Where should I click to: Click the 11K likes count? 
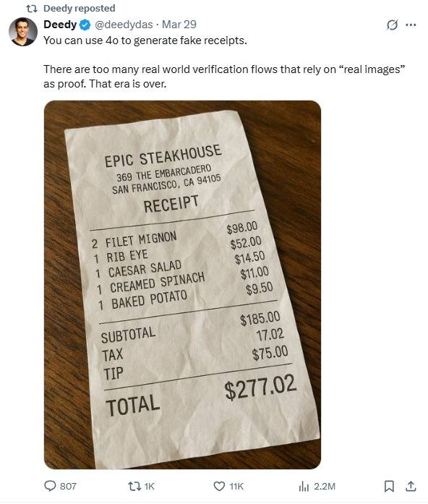[x=236, y=486]
